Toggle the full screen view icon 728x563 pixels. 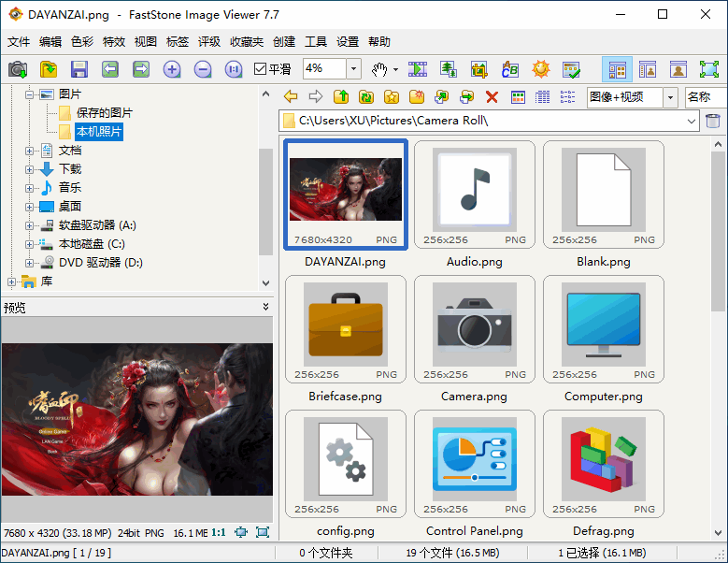[709, 70]
